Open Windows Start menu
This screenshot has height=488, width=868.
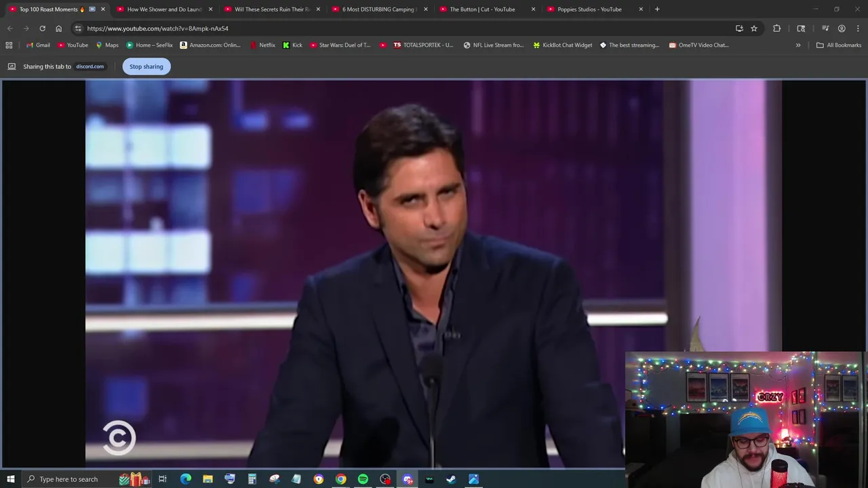click(10, 479)
